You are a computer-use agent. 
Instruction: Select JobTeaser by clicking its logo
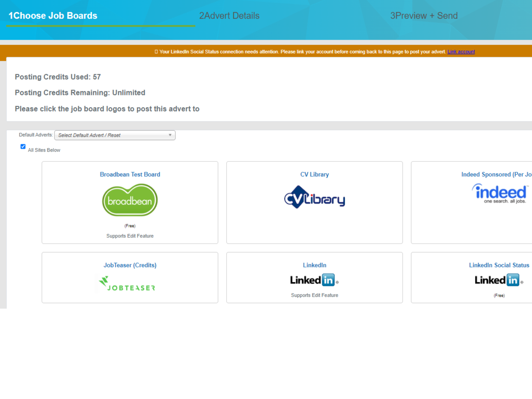pos(126,284)
